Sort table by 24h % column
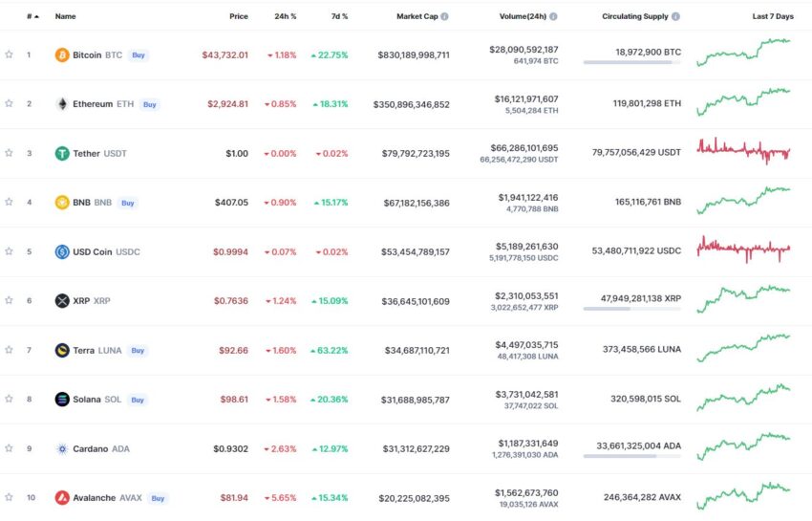This screenshot has width=812, height=521. point(286,16)
